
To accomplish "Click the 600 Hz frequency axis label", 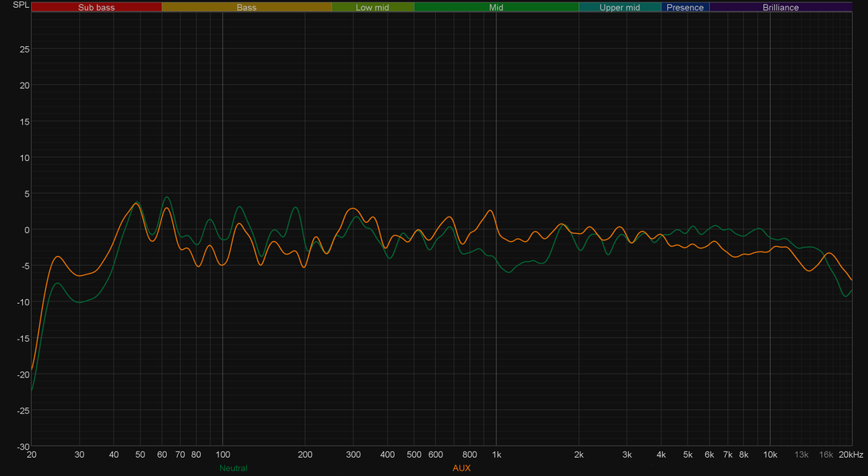I will click(436, 455).
